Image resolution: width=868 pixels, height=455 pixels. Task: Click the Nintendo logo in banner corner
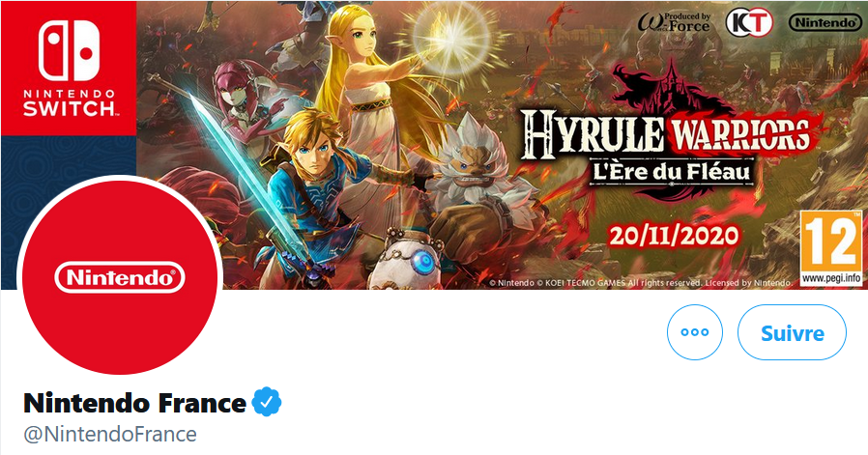pos(825,22)
